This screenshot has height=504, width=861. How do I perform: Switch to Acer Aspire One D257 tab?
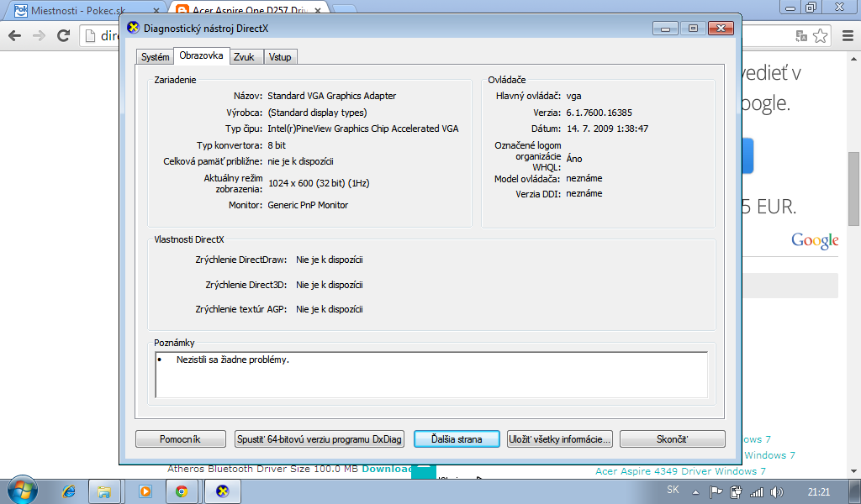pos(247,10)
